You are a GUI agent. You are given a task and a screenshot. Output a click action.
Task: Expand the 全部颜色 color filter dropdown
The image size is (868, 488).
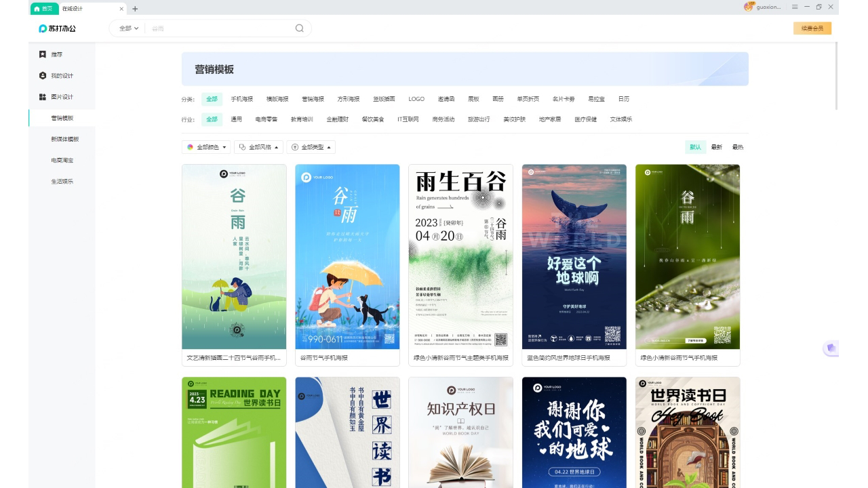[x=206, y=147]
